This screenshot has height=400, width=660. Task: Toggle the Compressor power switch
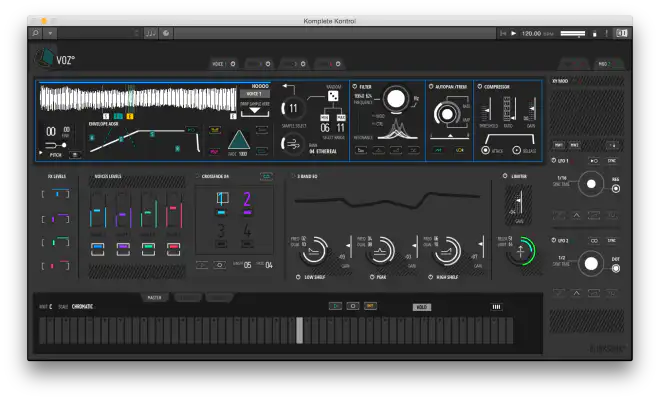coord(479,87)
